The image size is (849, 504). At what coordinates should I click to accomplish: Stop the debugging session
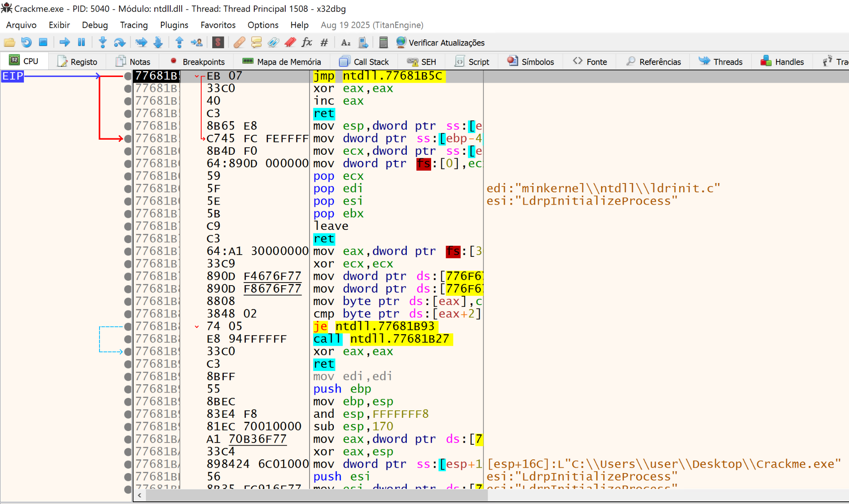click(43, 42)
